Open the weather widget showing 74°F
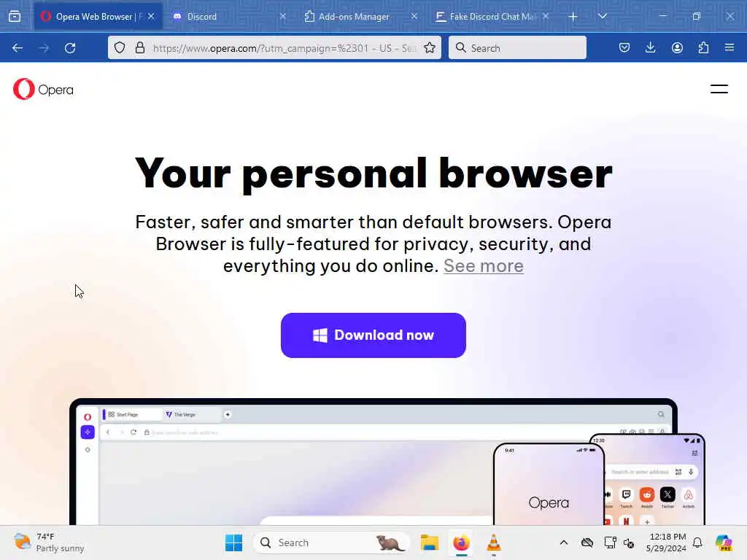Screen dimensions: 747x560 pyautogui.click(x=49, y=542)
